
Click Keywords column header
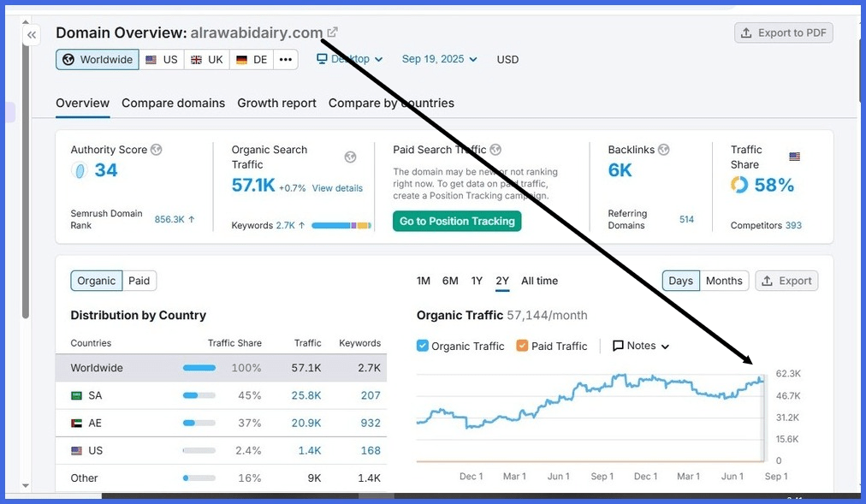click(359, 343)
